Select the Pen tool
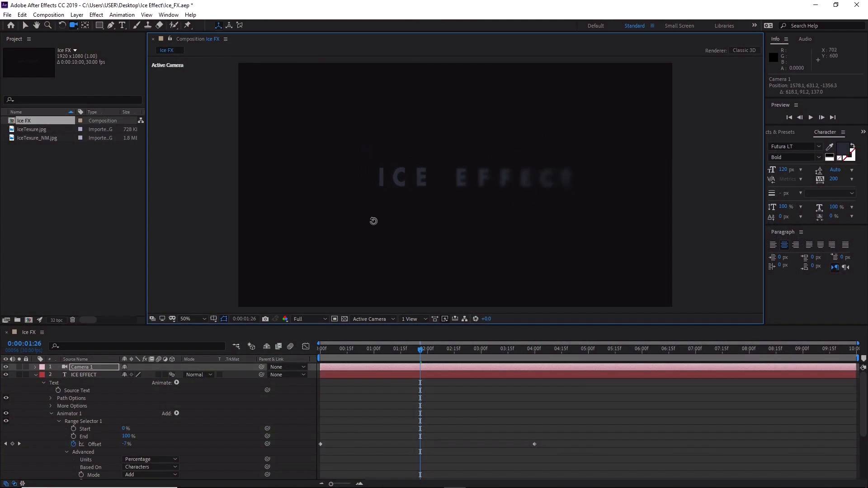Screen dimensions: 868x488 [x=110, y=25]
